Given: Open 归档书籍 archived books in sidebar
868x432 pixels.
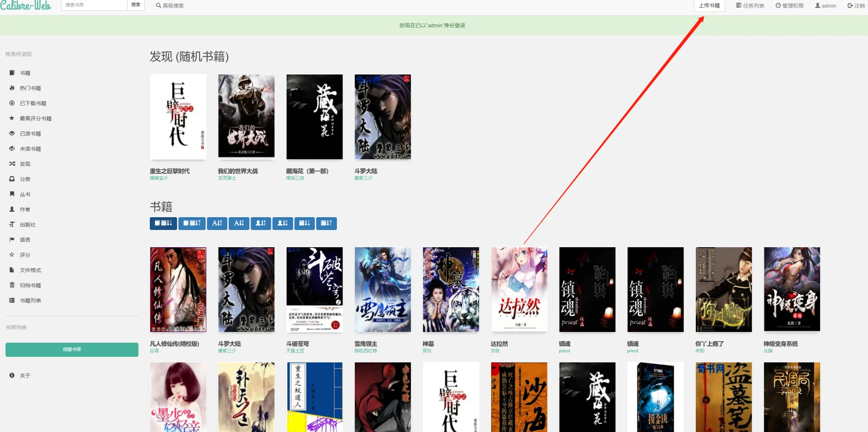Looking at the screenshot, I should [x=30, y=285].
